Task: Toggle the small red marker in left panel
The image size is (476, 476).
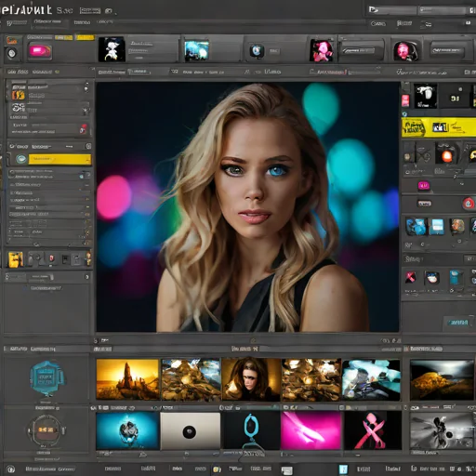Action: tap(83, 128)
